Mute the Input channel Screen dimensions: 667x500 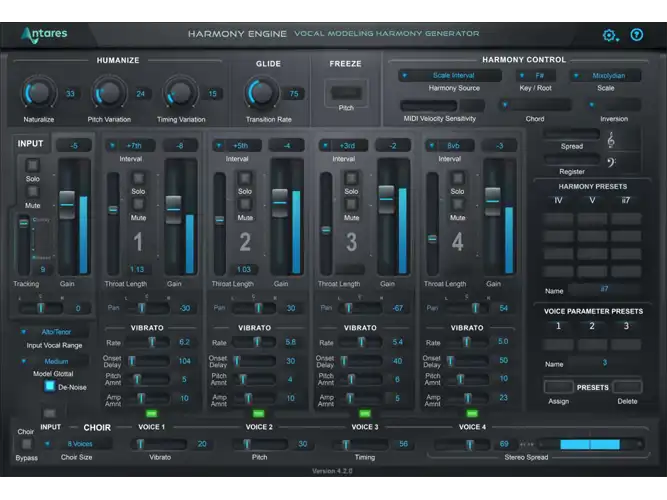click(x=32, y=191)
